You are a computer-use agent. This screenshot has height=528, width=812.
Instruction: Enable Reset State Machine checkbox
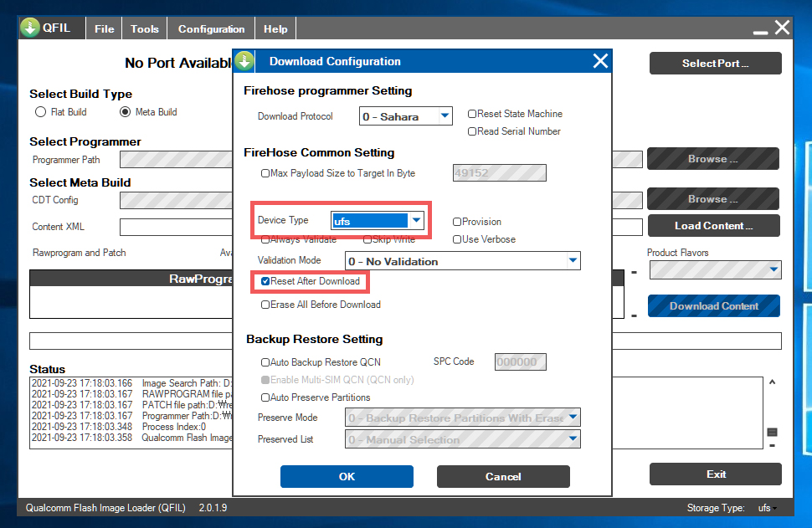click(472, 114)
